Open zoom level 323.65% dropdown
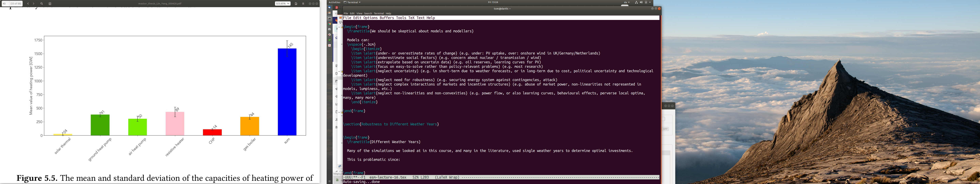This screenshot has width=980, height=184. coord(283,3)
